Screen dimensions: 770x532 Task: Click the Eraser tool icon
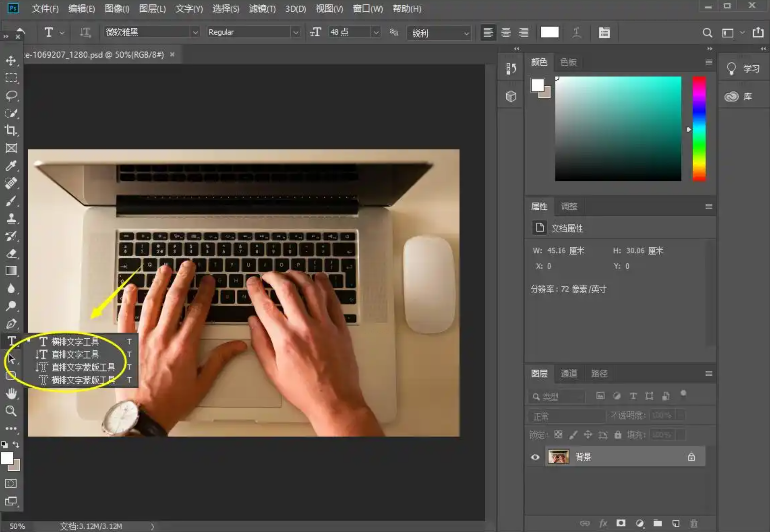point(11,254)
